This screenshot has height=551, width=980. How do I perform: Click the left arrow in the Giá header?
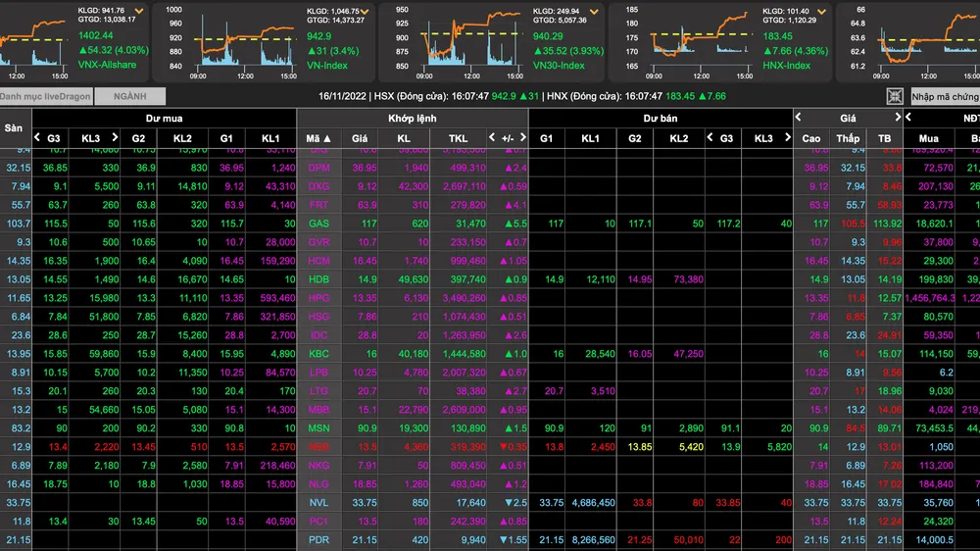click(798, 117)
